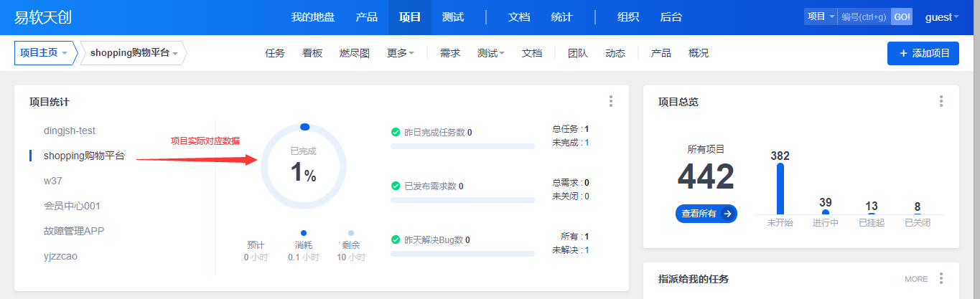The width and height of the screenshot is (980, 299).
Task: Click the plus icon in 添加项目
Action: coord(902,53)
